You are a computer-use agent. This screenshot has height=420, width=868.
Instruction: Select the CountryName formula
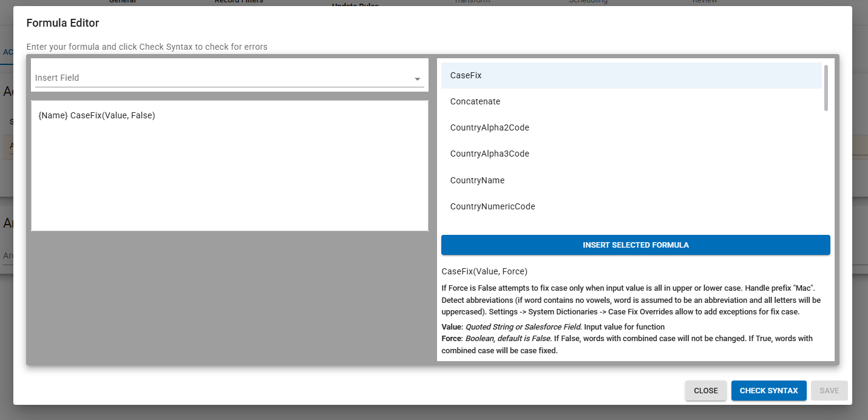[631, 180]
